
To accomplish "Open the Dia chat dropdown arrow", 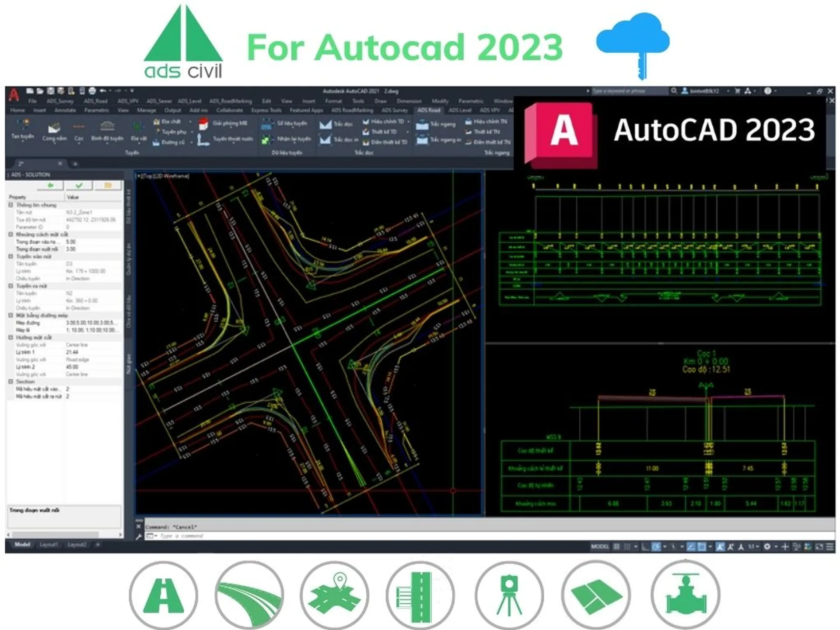I will pyautogui.click(x=190, y=122).
